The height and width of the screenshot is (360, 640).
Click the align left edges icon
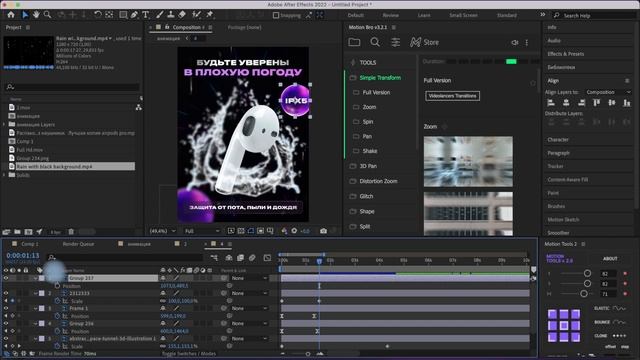tap(551, 103)
